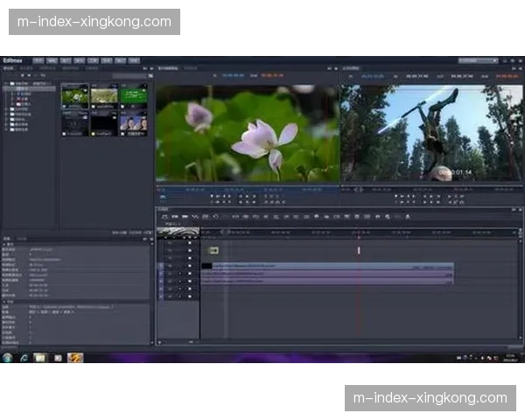Open the first menu after Edimax logo

point(38,60)
